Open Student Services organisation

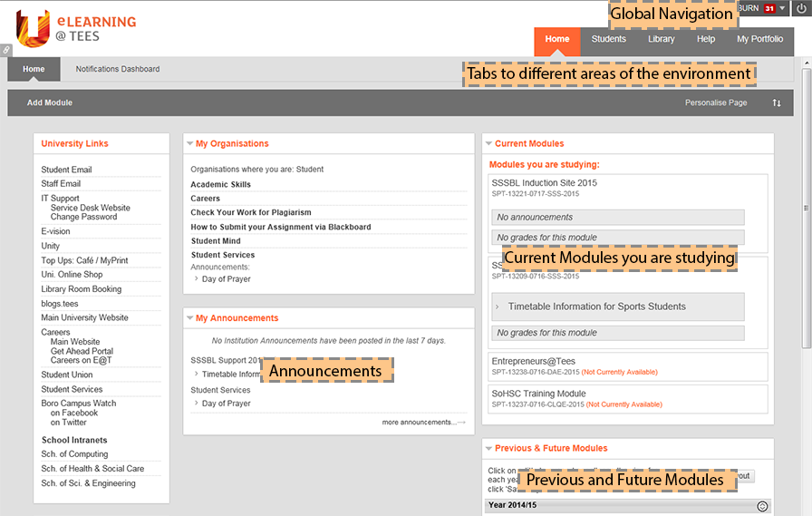(x=223, y=255)
